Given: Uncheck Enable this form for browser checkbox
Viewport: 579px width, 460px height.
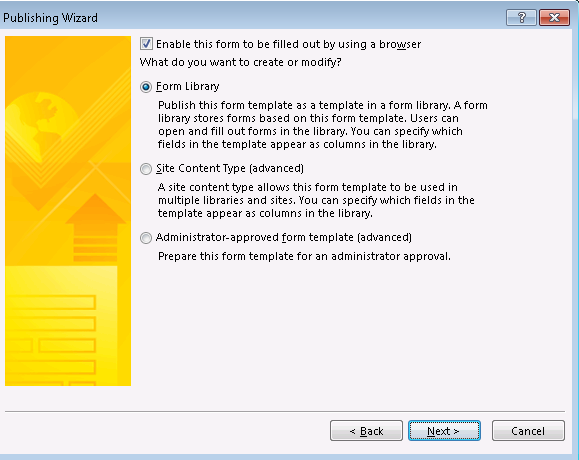Looking at the screenshot, I should coord(146,44).
